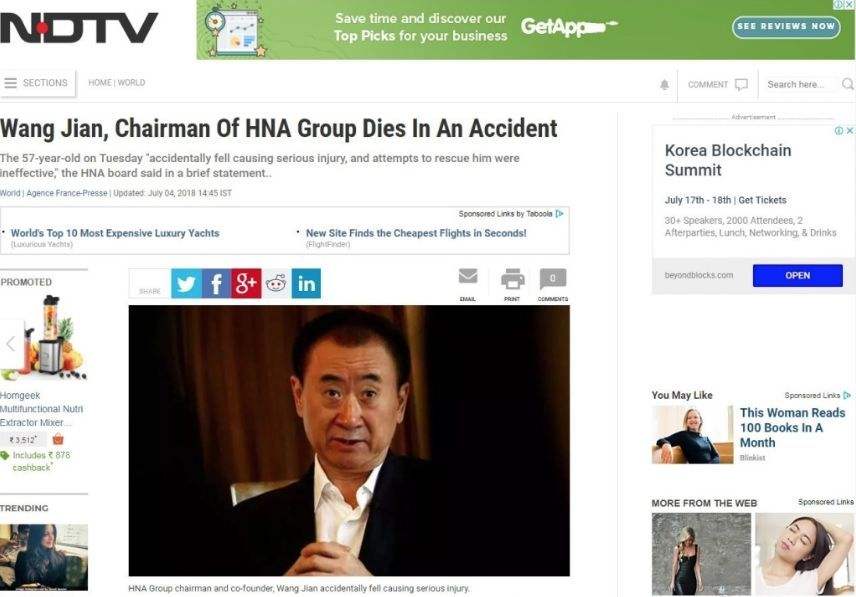The width and height of the screenshot is (856, 597).
Task: Click the OPEN button on blockchain ad
Action: [798, 276]
